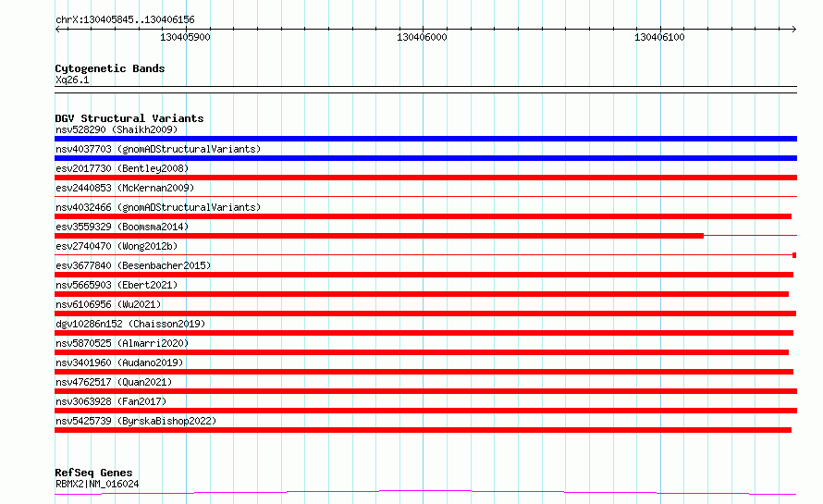Select red bar under nsv3401960 (Audano2019)
The image size is (823, 504).
[x=424, y=372]
